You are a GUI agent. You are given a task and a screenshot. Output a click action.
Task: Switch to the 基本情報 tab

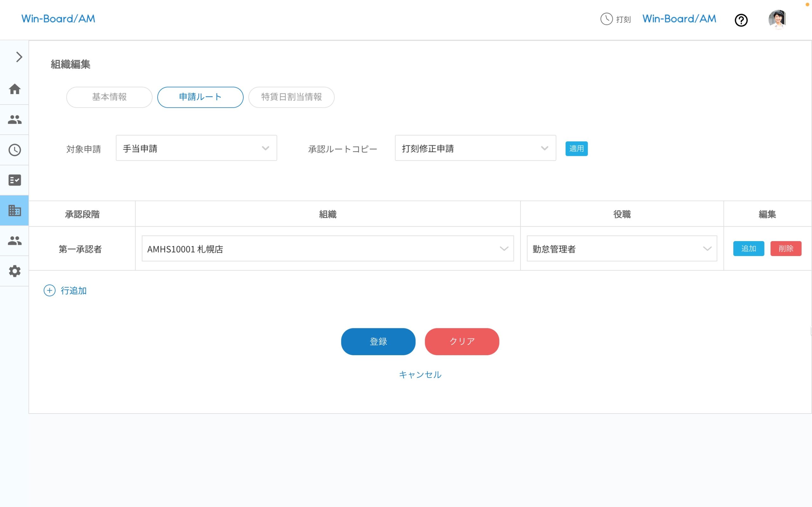pos(109,97)
